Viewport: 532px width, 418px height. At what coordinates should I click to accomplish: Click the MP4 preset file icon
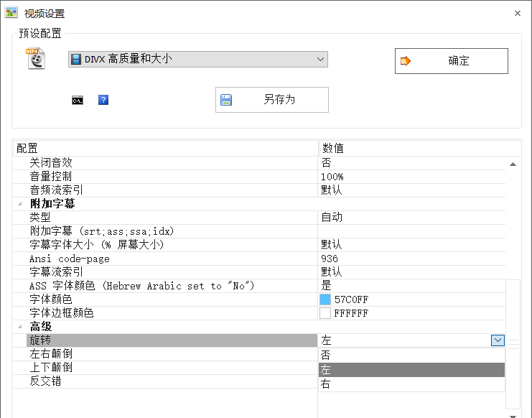[35, 59]
